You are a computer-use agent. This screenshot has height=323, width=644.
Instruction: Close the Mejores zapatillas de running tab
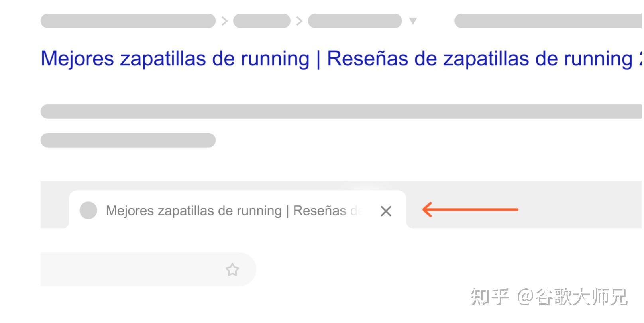(x=386, y=211)
